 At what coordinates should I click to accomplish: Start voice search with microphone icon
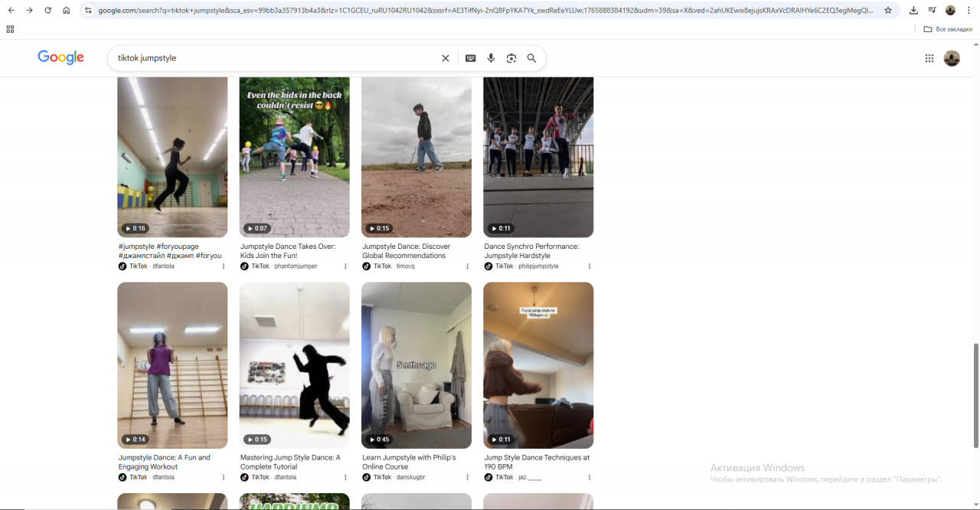click(x=491, y=58)
